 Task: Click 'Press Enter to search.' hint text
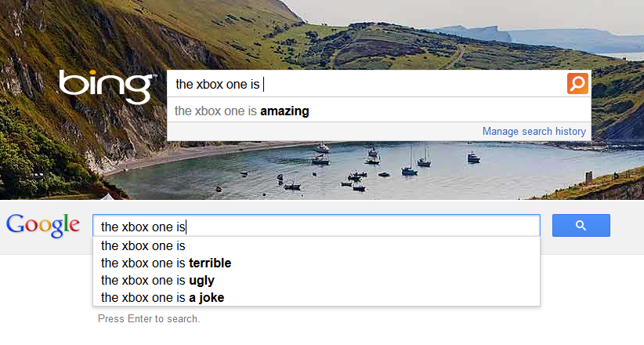(x=149, y=319)
